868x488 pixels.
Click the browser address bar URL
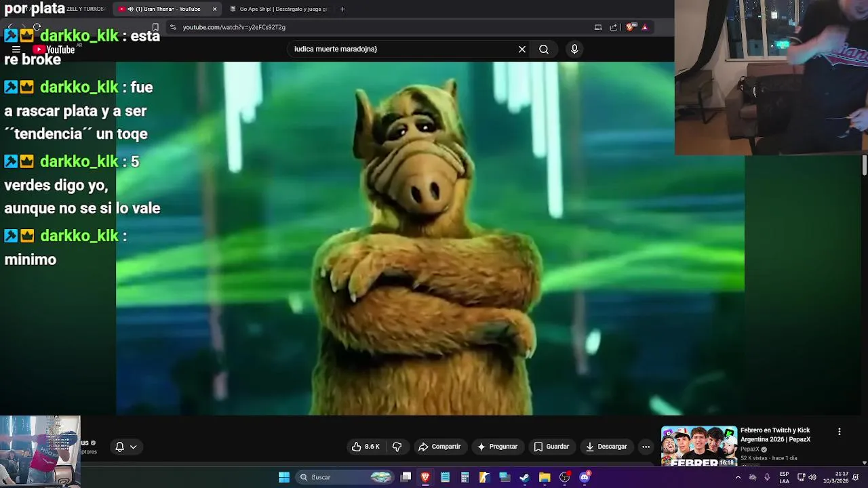tap(234, 27)
